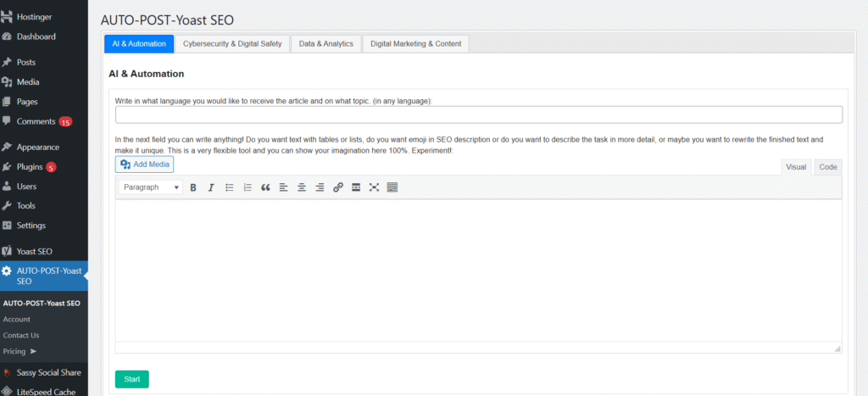Click the green Start button
The image size is (868, 396).
coord(131,379)
